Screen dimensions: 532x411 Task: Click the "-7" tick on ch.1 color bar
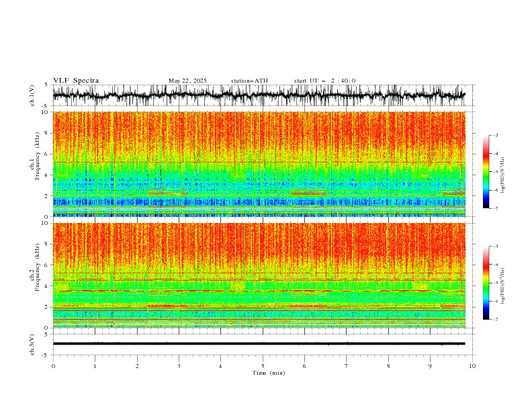pyautogui.click(x=495, y=208)
